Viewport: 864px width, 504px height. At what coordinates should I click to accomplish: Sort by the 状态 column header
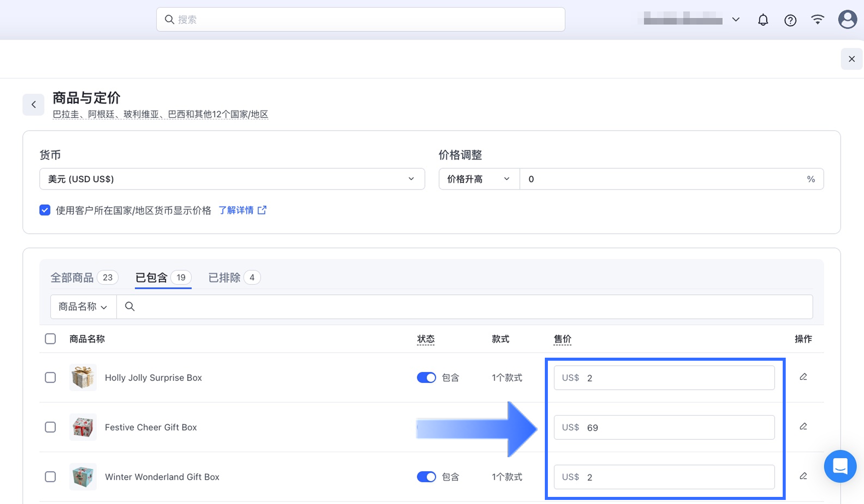coord(426,339)
